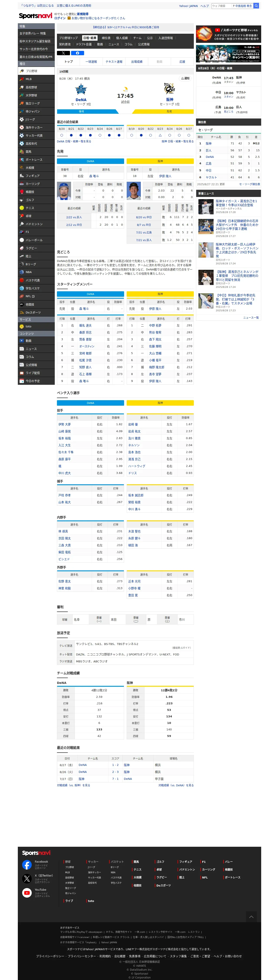This screenshot has height=980, width=279.
Task: Open フィギュア sport icon in sidebar
Action: click(22, 176)
